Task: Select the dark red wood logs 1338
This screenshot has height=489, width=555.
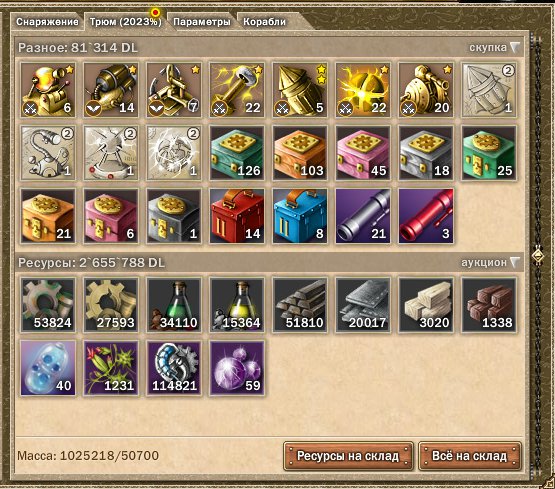Action: click(489, 305)
